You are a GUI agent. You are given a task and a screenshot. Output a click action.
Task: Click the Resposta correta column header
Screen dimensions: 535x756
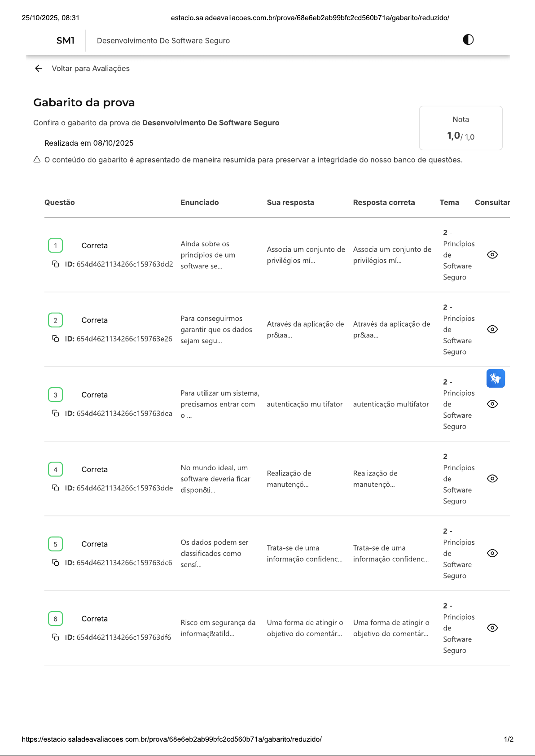pyautogui.click(x=384, y=202)
